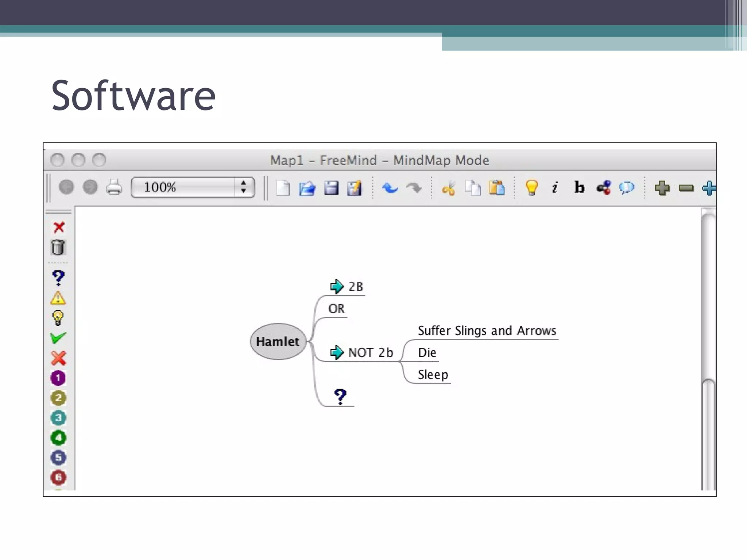The width and height of the screenshot is (747, 560).
Task: Paste with the clipboard icon
Action: point(497,188)
